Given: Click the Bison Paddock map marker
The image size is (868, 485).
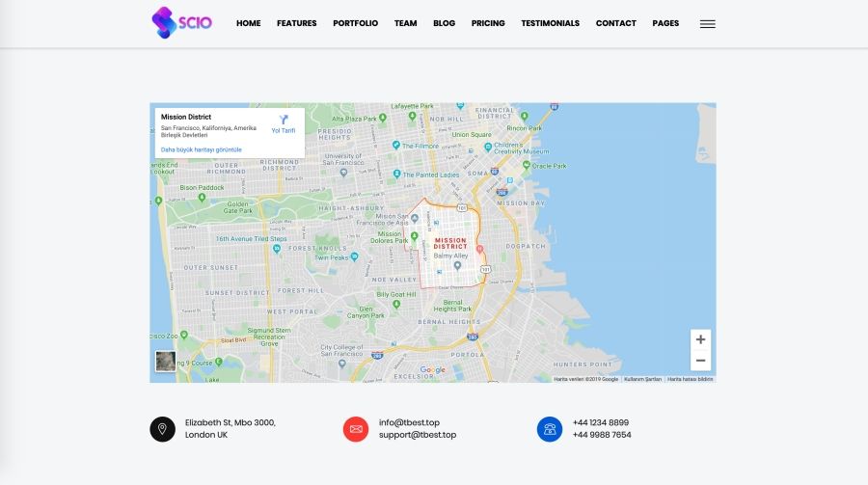Looking at the screenshot, I should click(202, 198).
